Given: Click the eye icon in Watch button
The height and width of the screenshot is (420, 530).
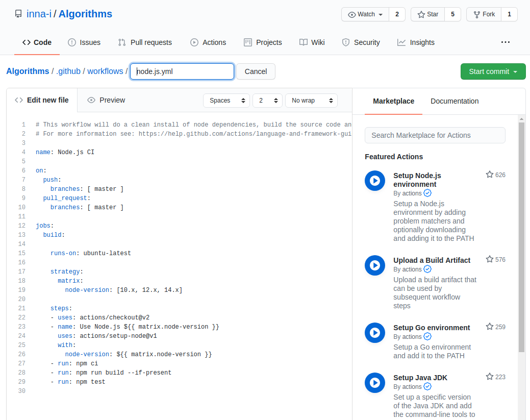Looking at the screenshot, I should click(x=352, y=14).
